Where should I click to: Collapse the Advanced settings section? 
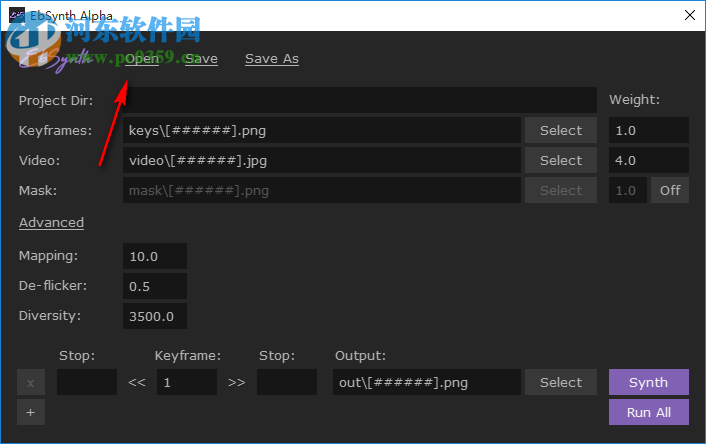tap(51, 223)
